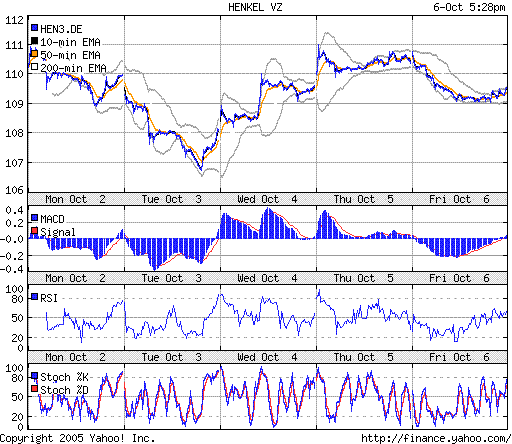Click 'Fri Oct 6' under the price chart
This screenshot has width=512, height=444.
click(x=459, y=199)
